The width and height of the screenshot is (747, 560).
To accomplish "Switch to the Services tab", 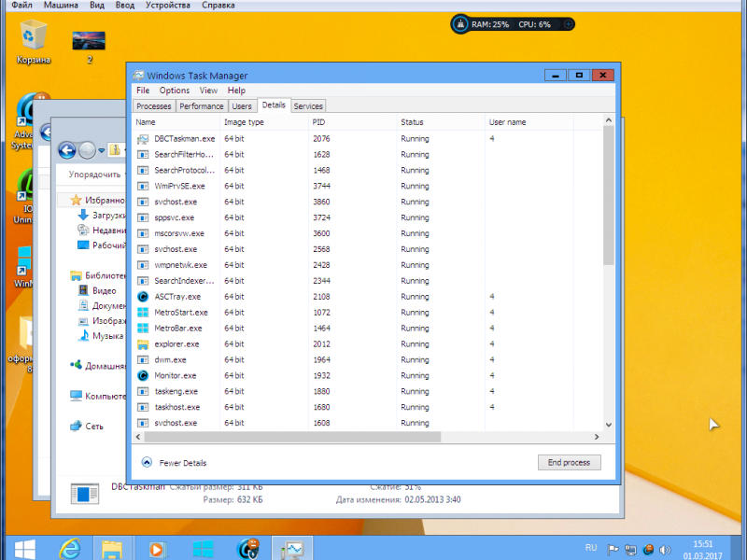I will (308, 106).
